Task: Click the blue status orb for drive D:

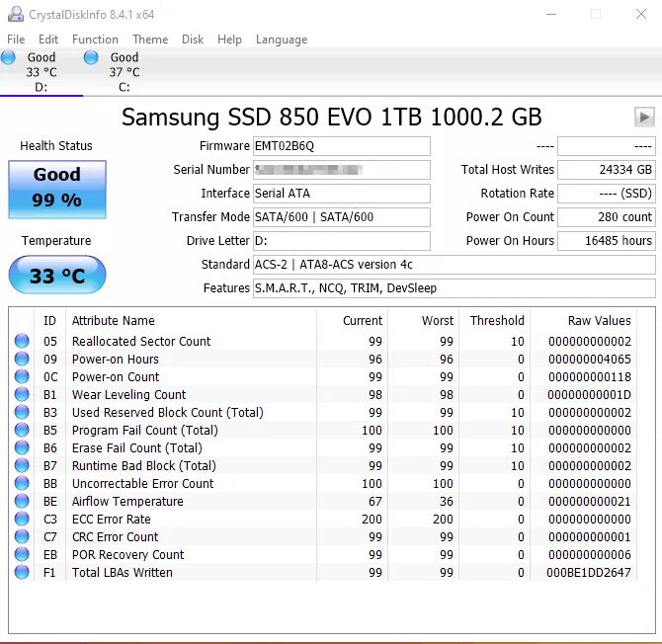Action: 8,57
